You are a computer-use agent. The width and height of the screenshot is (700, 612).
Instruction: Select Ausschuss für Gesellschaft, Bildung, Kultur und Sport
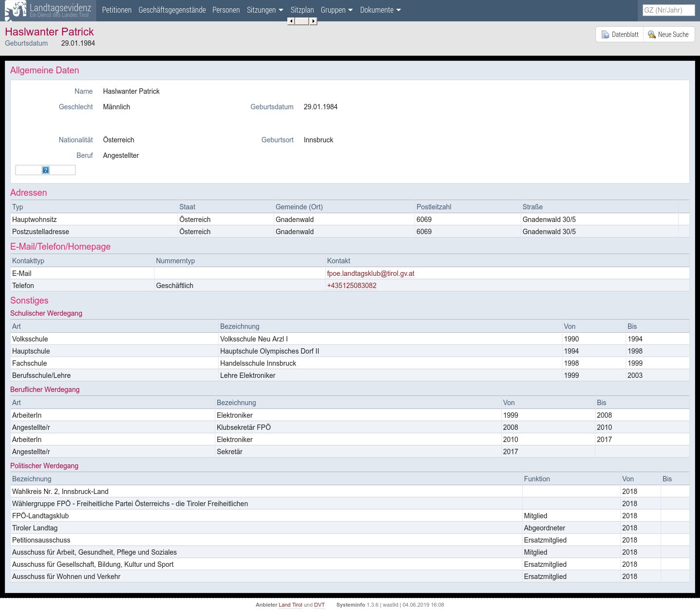350,564
